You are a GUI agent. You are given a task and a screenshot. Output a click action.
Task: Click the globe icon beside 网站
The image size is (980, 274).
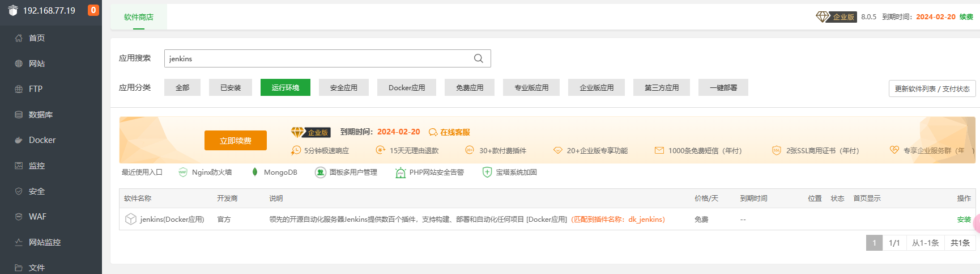[x=19, y=64]
